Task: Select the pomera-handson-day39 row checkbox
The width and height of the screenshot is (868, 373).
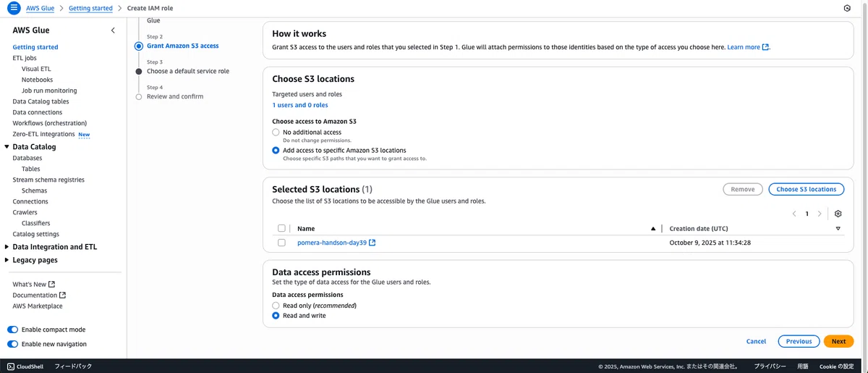Action: [281, 243]
